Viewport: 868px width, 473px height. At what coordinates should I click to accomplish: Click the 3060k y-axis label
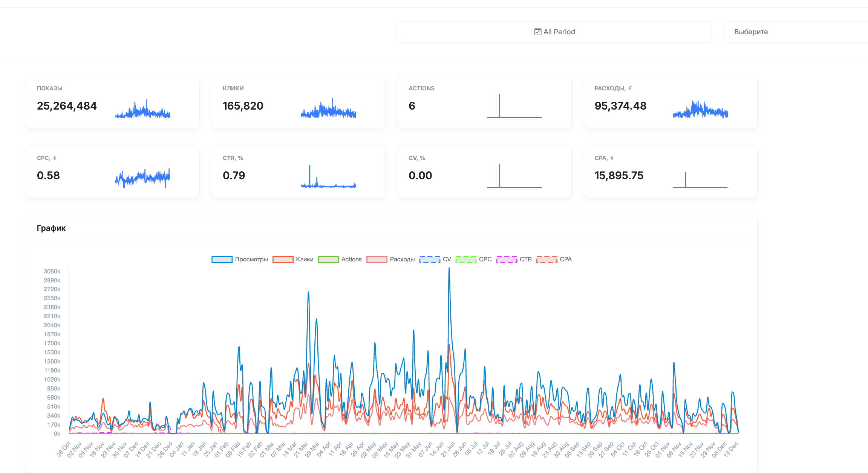[x=52, y=272]
